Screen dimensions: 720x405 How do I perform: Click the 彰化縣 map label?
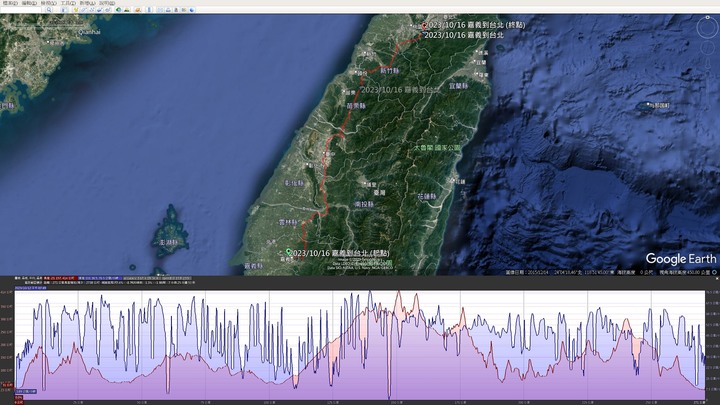(x=294, y=183)
